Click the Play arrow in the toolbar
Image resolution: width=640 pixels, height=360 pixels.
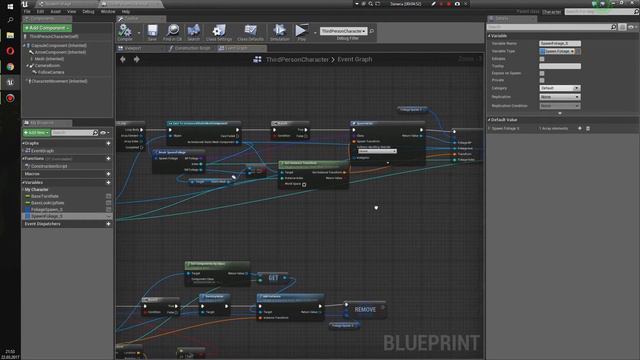(x=301, y=31)
